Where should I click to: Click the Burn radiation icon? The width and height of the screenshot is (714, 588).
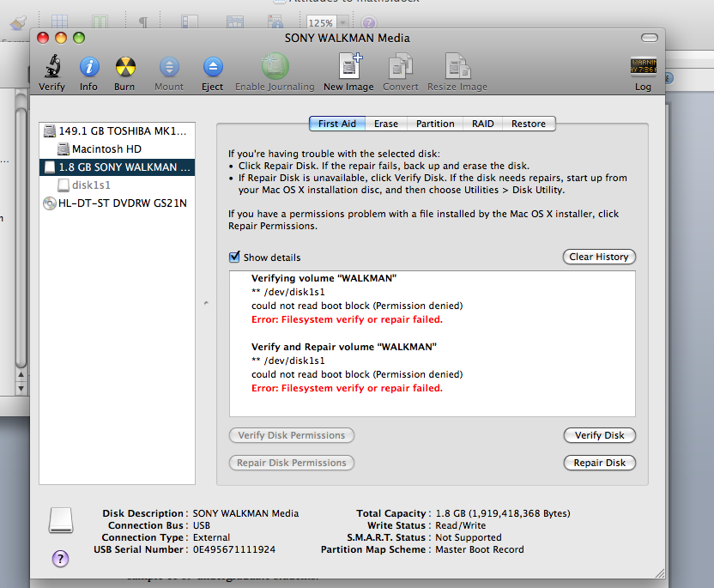[125, 66]
